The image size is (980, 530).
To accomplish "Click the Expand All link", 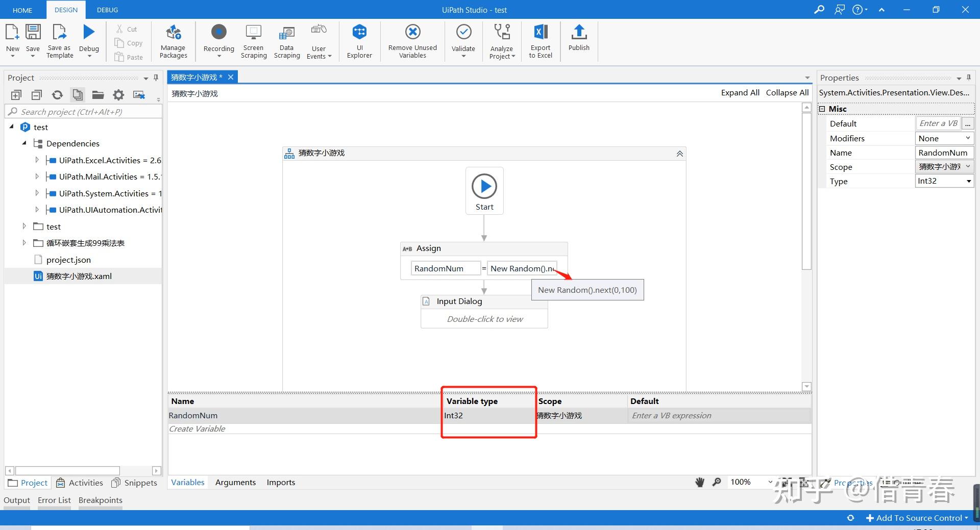I will 740,92.
